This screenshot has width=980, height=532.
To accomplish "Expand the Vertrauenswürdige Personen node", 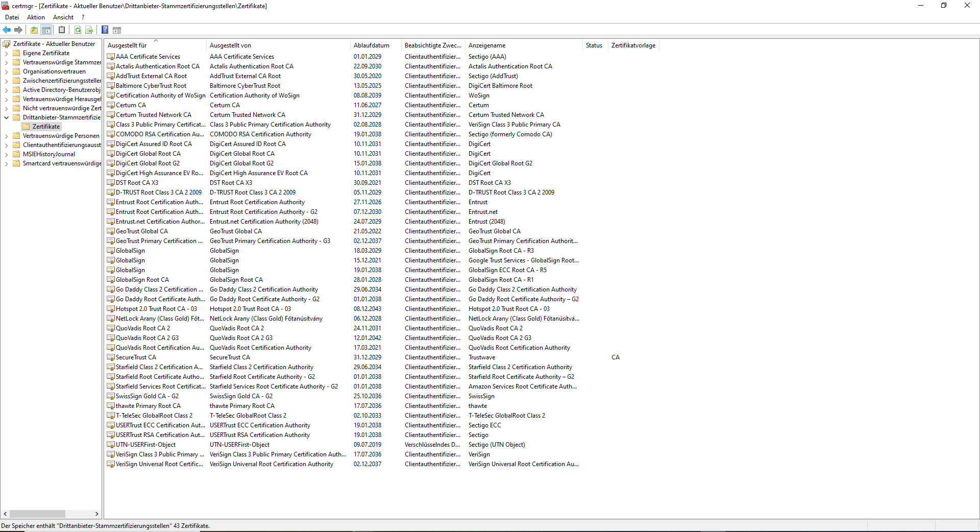I will tap(6, 136).
